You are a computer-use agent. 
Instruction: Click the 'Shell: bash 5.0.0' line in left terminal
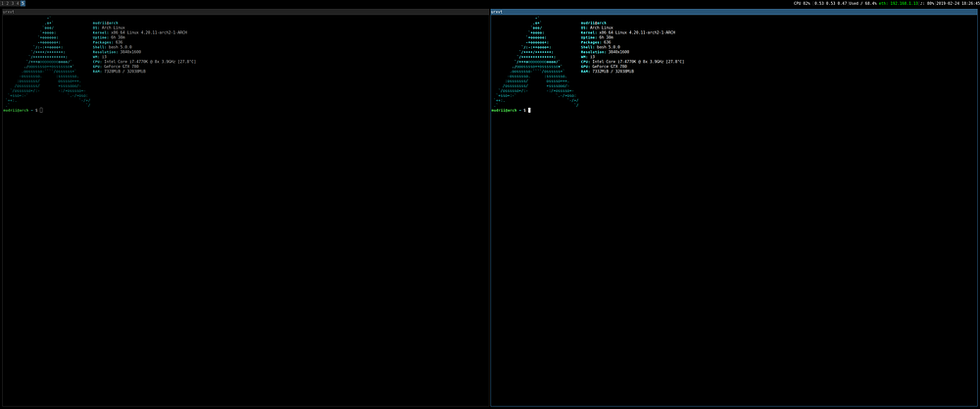(112, 47)
